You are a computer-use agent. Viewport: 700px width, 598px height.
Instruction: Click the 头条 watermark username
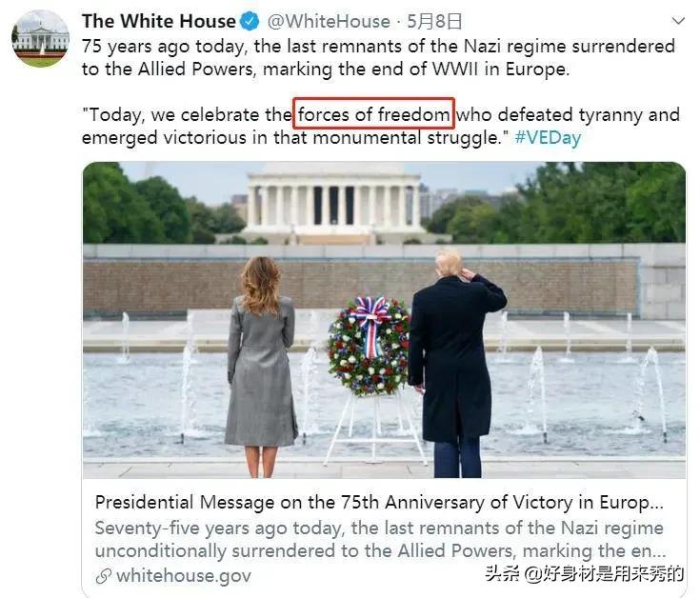tap(585, 573)
